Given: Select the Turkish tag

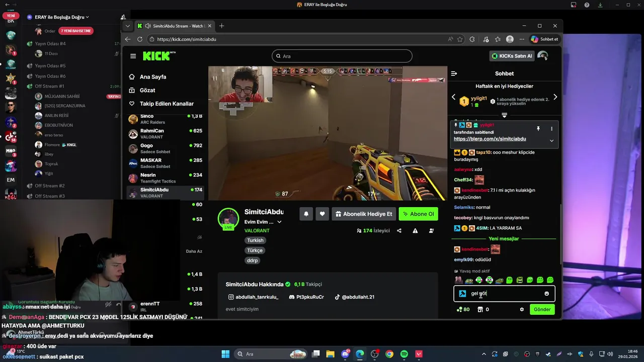Looking at the screenshot, I should click(255, 240).
